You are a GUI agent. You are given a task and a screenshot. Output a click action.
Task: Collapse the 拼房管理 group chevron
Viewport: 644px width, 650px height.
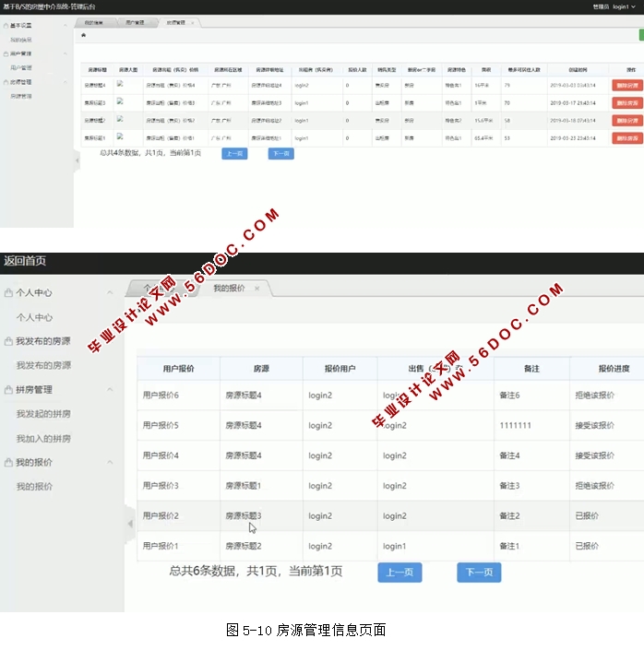(110, 390)
